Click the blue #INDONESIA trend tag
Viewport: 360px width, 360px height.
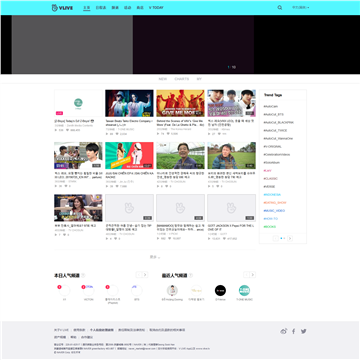pos(272,194)
